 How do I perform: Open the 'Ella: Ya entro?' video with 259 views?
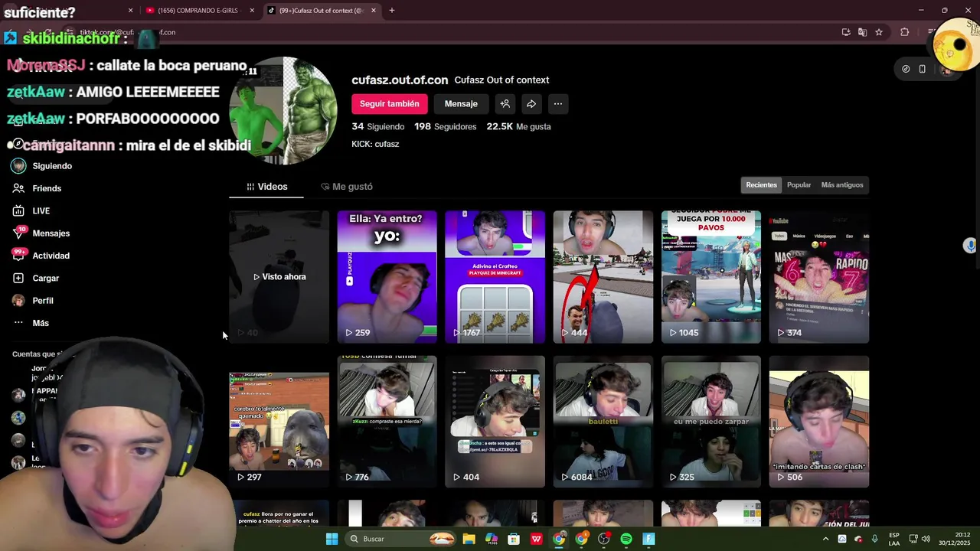(387, 277)
